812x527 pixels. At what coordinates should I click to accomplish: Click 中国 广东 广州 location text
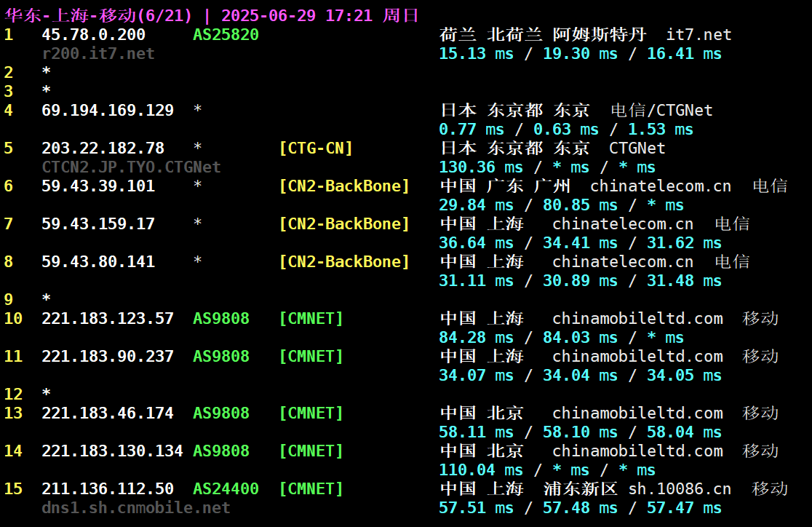[x=506, y=186]
